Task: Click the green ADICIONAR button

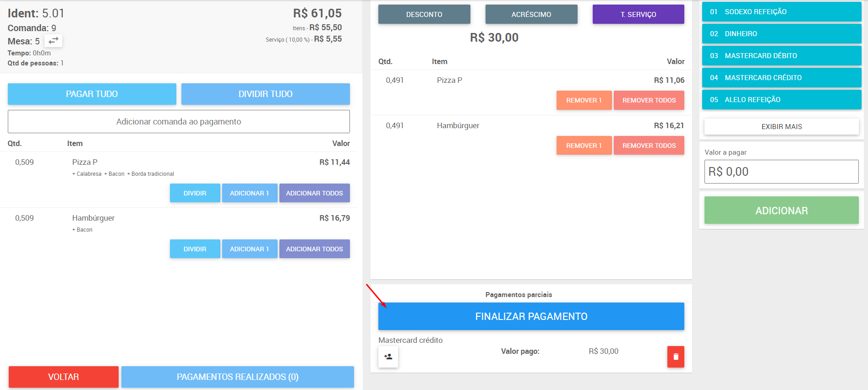Action: point(781,210)
